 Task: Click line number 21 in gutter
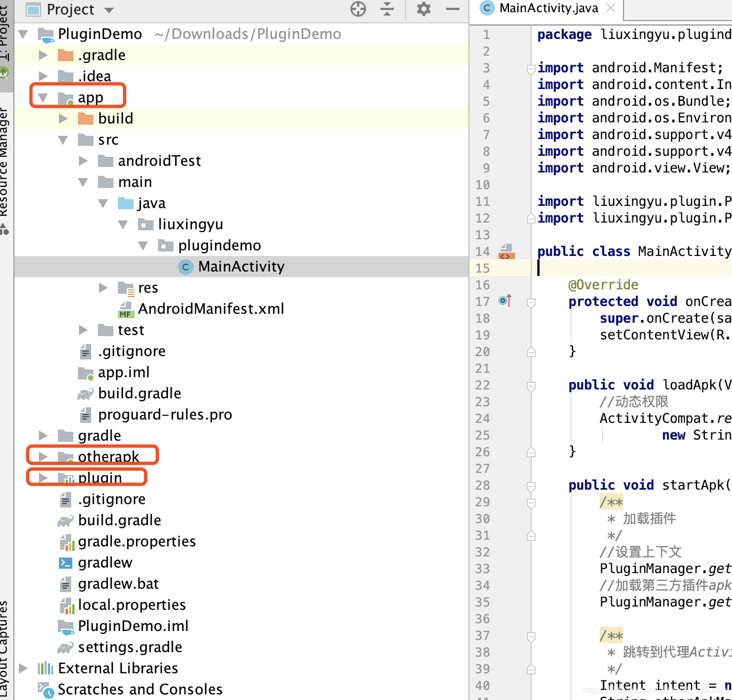(x=483, y=368)
